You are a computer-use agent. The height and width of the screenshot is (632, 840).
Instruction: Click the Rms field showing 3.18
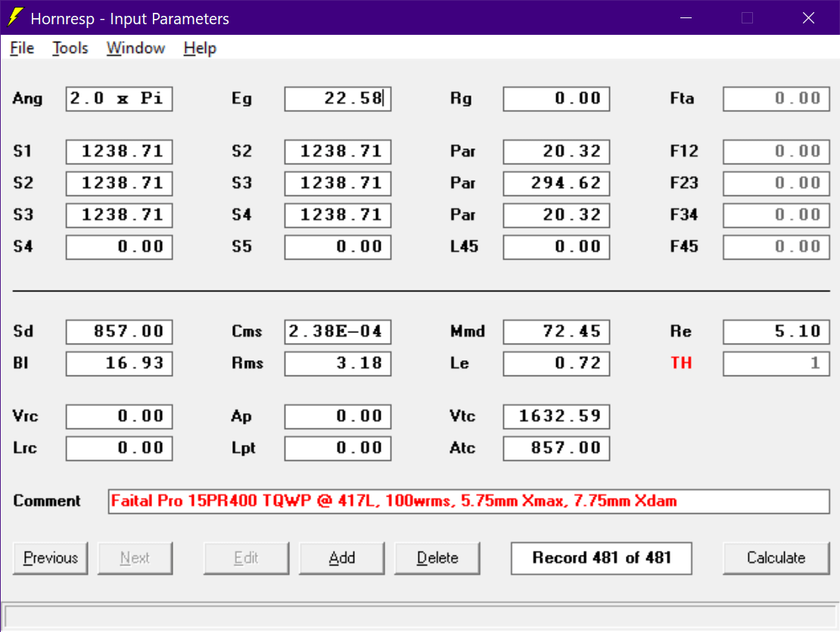pos(338,363)
